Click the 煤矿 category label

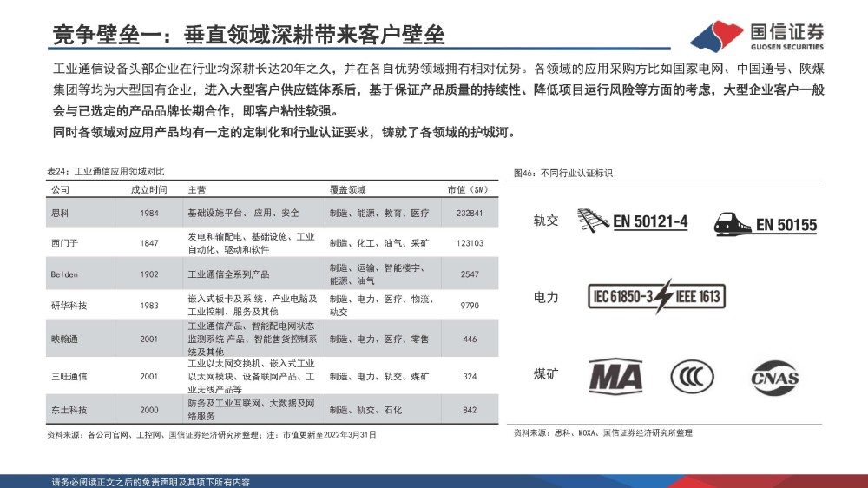pos(545,374)
